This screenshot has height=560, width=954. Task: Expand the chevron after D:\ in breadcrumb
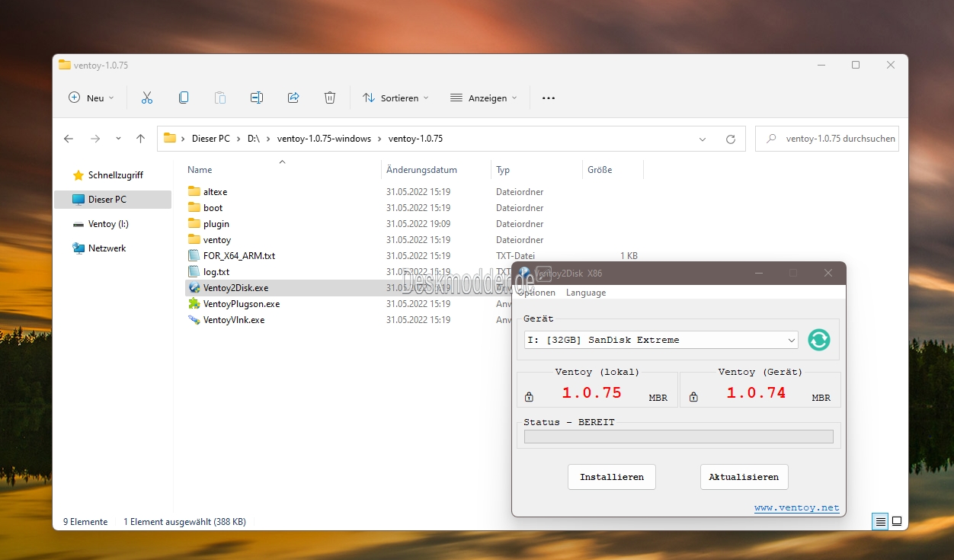coord(268,139)
